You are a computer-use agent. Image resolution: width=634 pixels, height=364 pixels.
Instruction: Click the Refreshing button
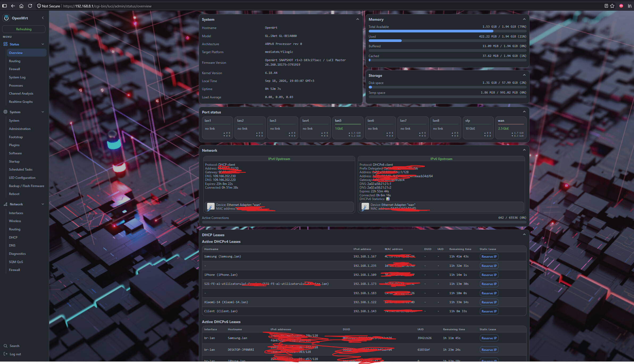(24, 29)
